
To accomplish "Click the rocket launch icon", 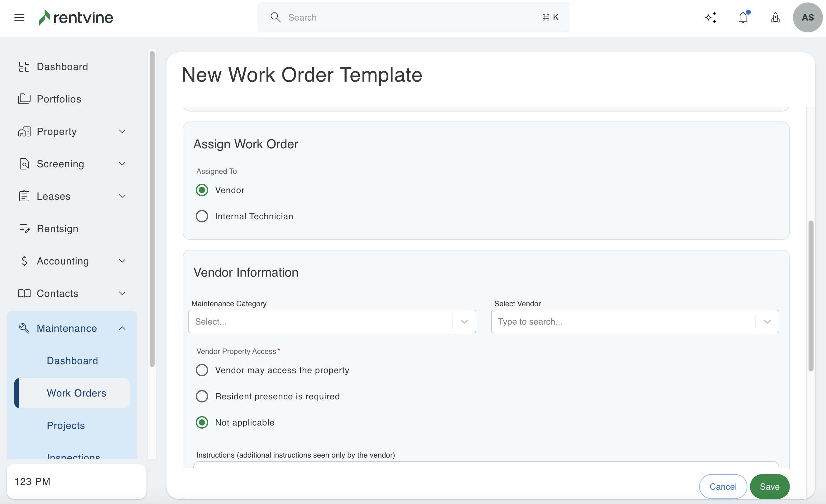I will 776,17.
